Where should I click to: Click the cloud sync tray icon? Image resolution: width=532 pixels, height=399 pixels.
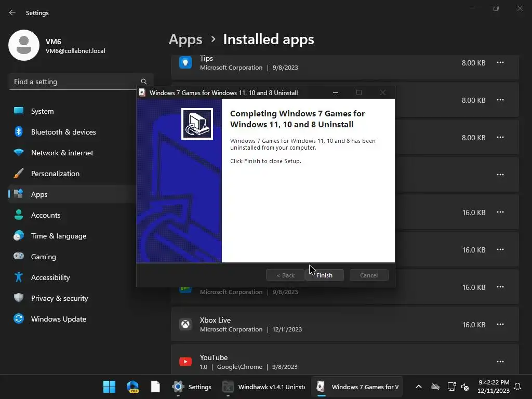pyautogui.click(x=435, y=387)
